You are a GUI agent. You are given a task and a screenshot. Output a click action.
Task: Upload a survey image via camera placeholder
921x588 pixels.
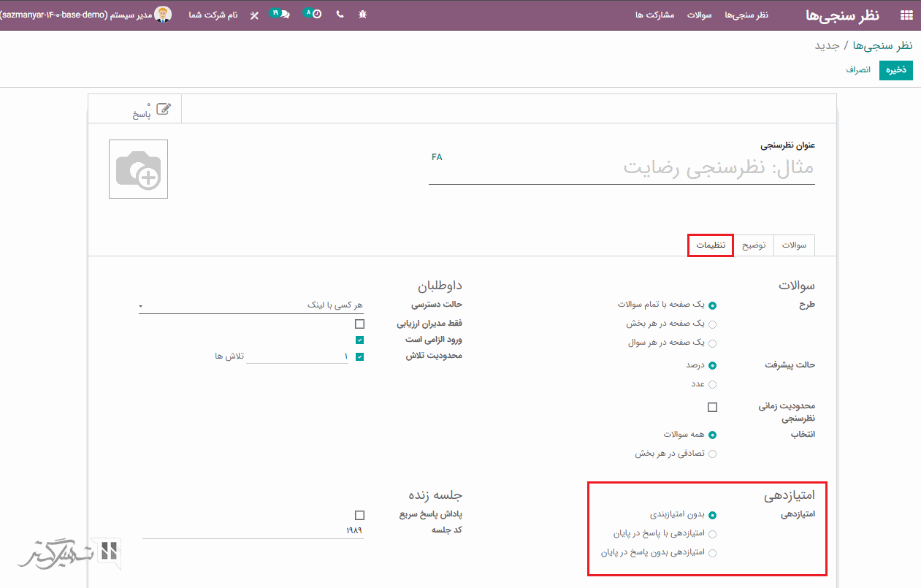point(138,169)
